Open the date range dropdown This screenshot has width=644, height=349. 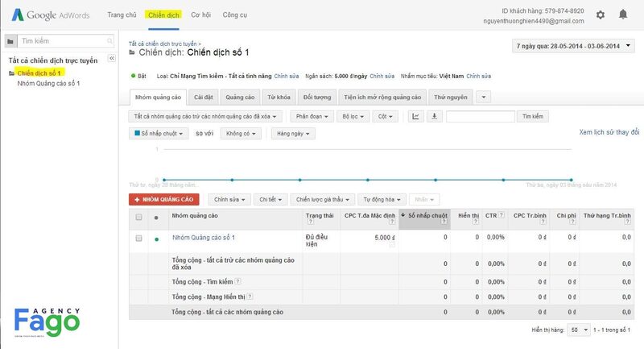[x=575, y=47]
